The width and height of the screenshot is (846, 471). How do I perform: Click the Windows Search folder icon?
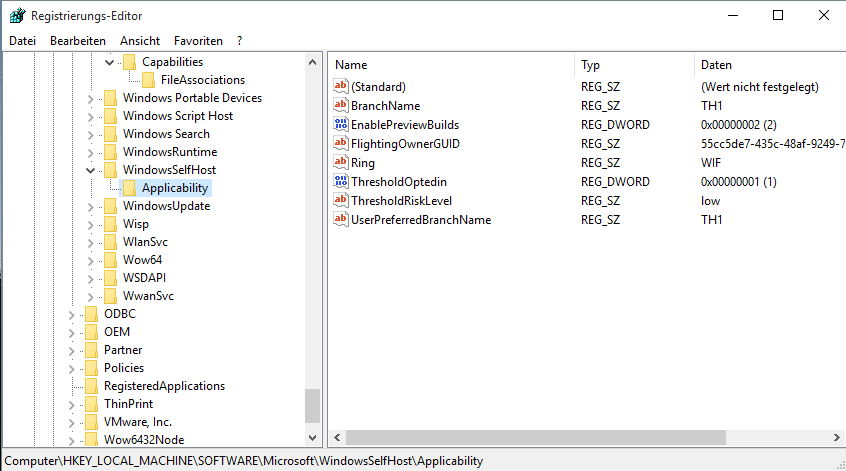click(111, 134)
